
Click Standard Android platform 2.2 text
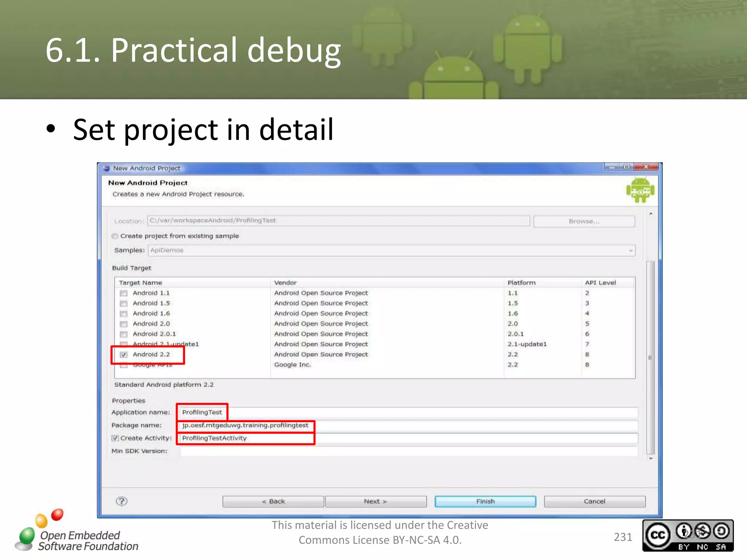tap(164, 385)
